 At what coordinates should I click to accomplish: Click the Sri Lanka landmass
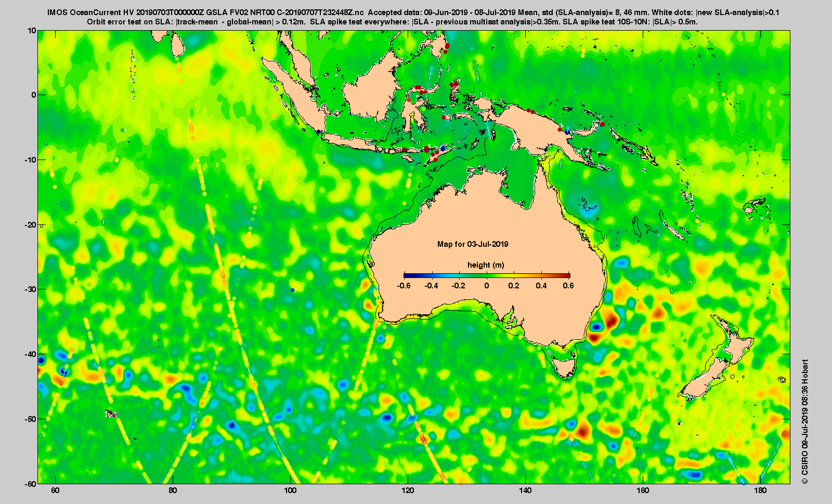pos(178,45)
